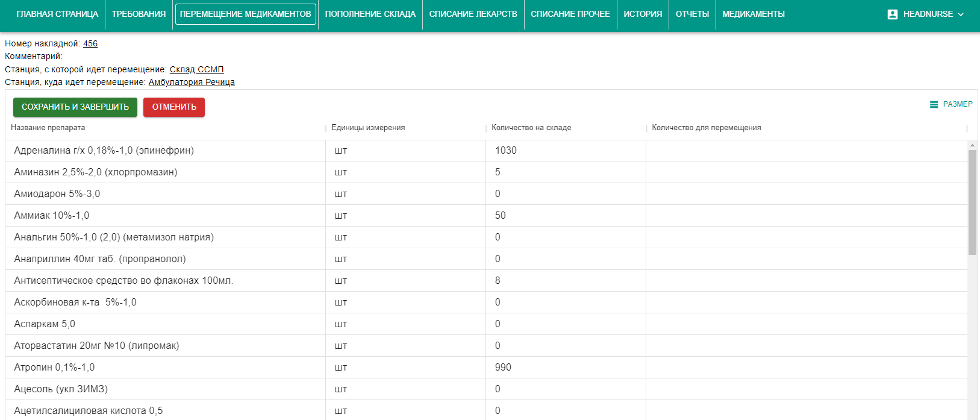Image resolution: width=980 pixels, height=420 pixels.
Task: Click the scrollbar up arrow
Action: (x=972, y=145)
